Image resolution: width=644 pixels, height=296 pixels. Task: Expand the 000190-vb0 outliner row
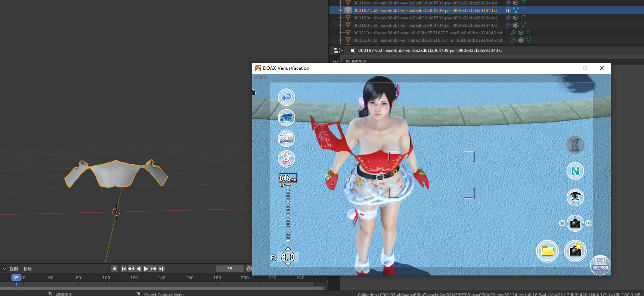pos(341,25)
